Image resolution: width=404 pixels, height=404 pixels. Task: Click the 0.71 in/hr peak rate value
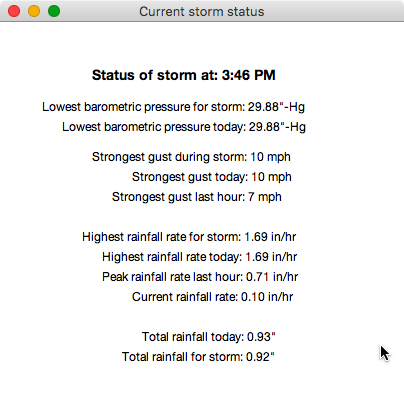(x=272, y=277)
